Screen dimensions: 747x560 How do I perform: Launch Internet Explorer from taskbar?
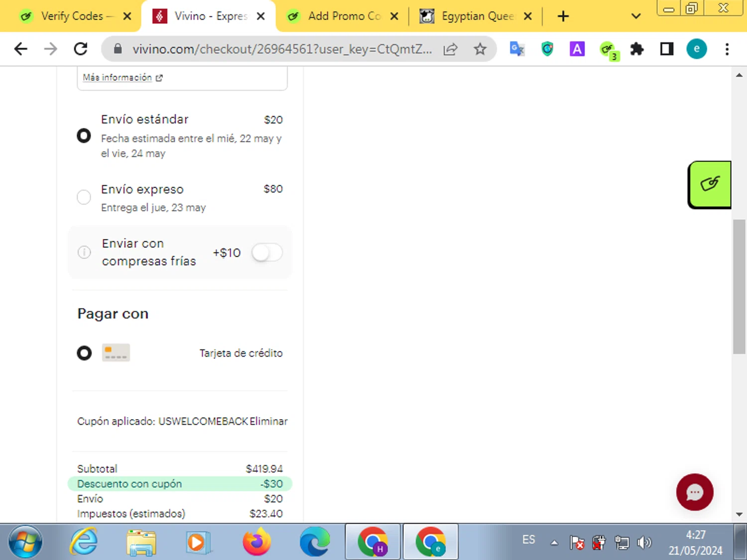point(84,542)
